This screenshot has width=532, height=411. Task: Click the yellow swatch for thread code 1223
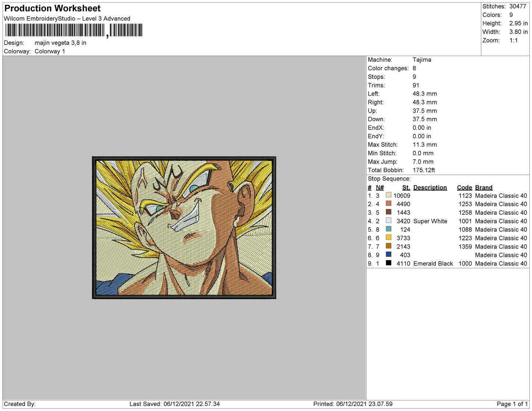[x=388, y=237]
